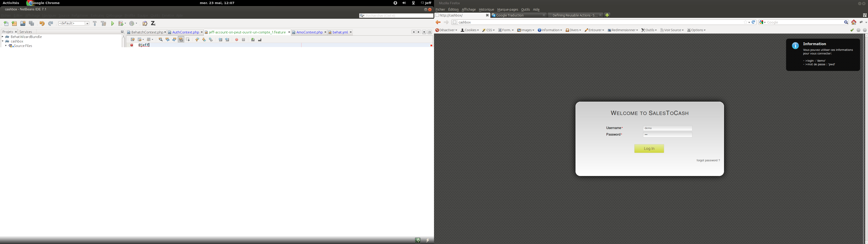Open the Cookies dropdown in Firefox toolbar
The height and width of the screenshot is (244, 868).
[470, 30]
